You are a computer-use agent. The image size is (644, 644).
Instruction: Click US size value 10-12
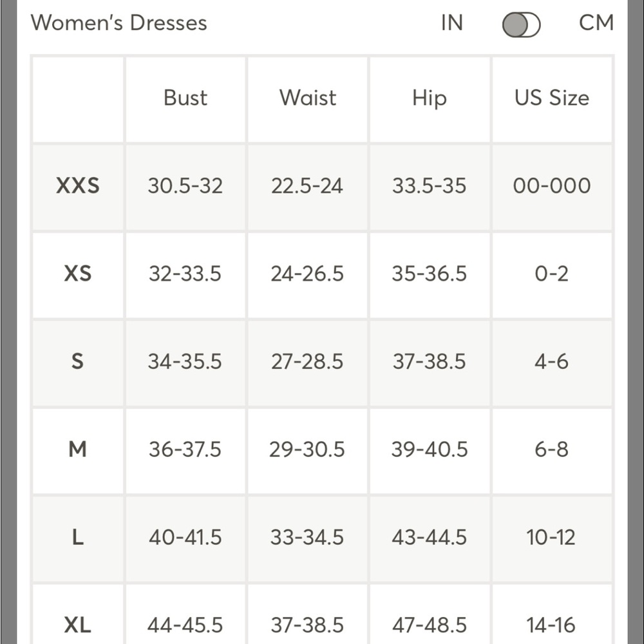pyautogui.click(x=551, y=537)
